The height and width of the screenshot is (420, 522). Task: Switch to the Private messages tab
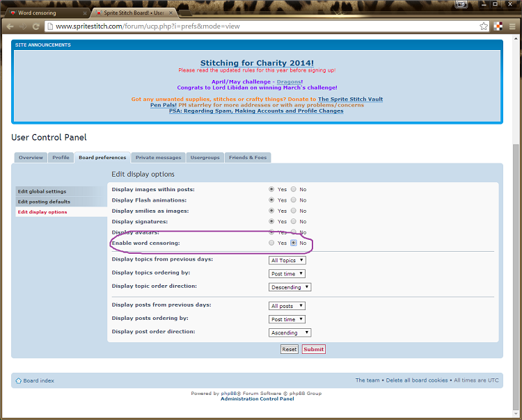[x=159, y=157]
